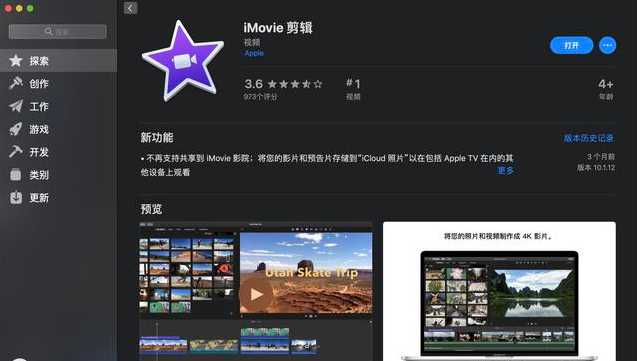Click the Apple developer link
This screenshot has height=361, width=637.
254,53
